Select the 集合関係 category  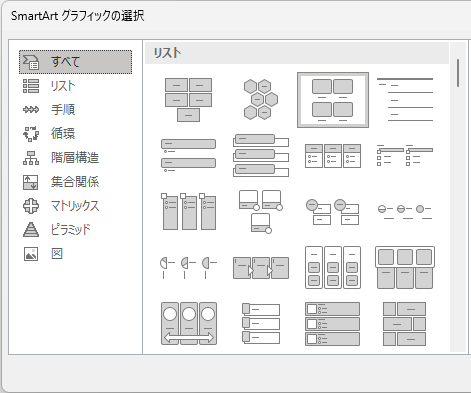point(75,182)
